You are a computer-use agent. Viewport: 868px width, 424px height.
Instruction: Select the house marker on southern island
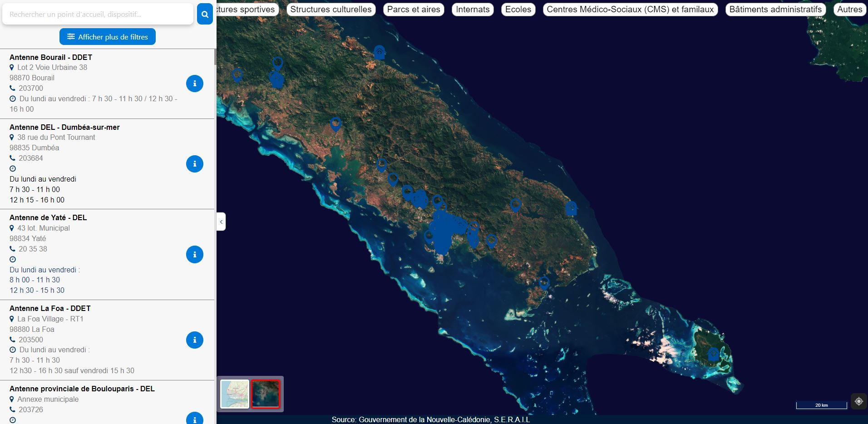coord(713,354)
